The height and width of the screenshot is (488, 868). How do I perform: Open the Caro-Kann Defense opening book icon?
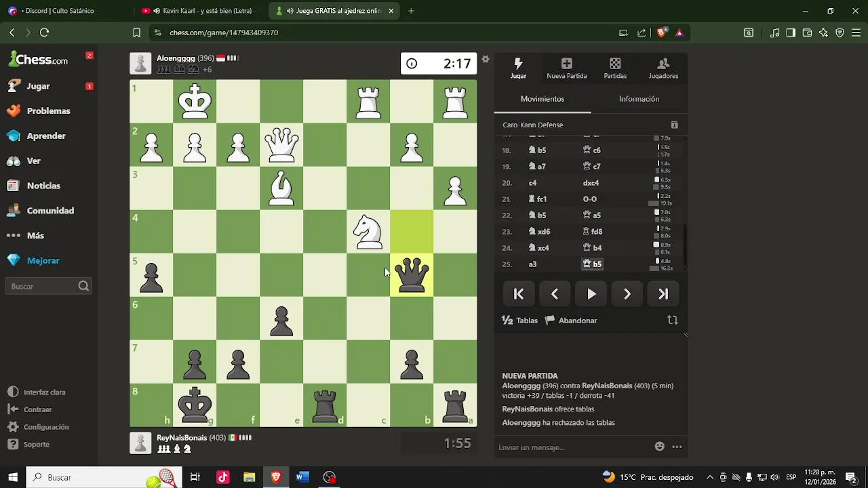tap(674, 125)
